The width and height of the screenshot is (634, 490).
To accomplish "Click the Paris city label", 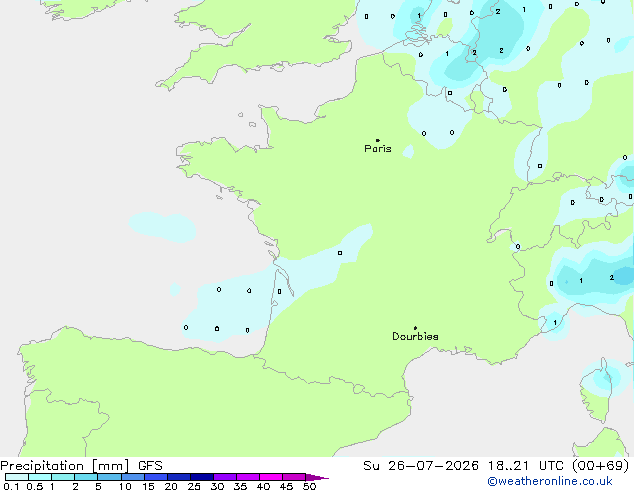I will coord(378,149).
